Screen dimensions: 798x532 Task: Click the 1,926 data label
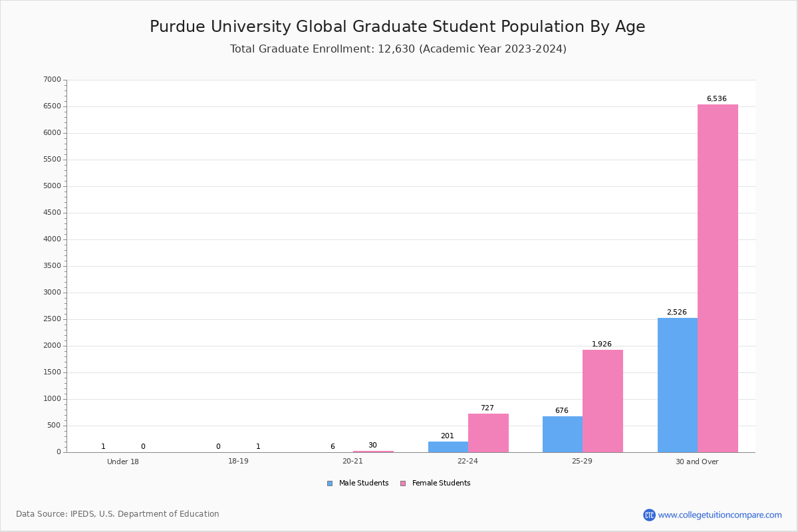click(x=602, y=344)
